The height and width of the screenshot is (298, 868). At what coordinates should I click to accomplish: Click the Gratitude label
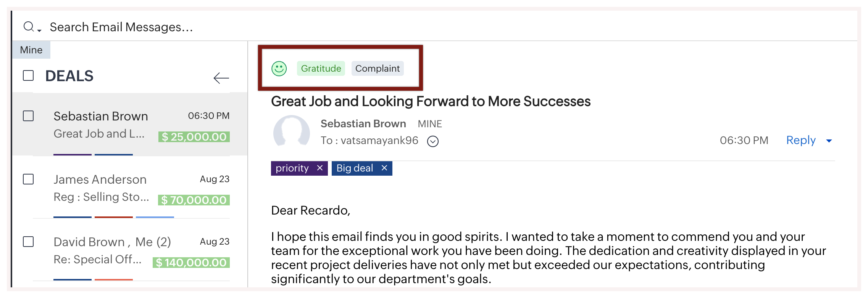pos(321,69)
